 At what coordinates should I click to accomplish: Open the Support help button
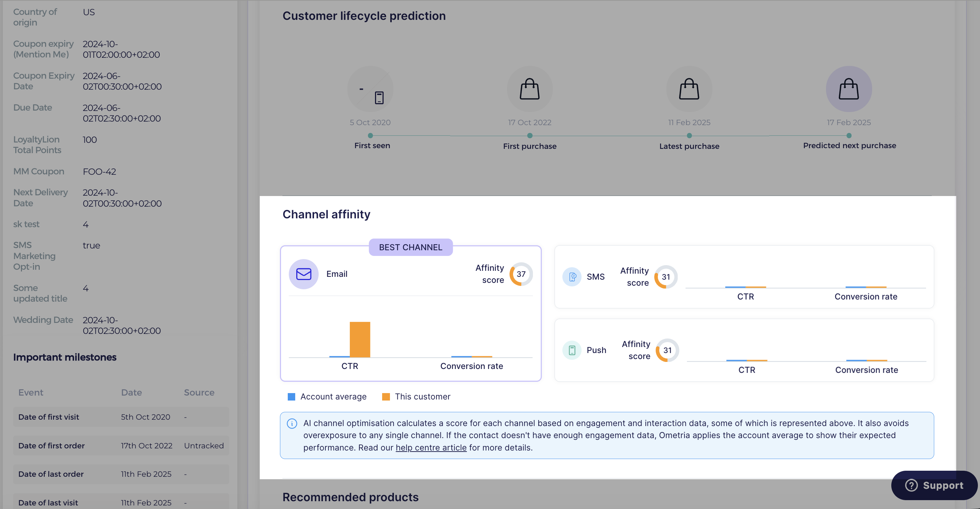click(934, 485)
